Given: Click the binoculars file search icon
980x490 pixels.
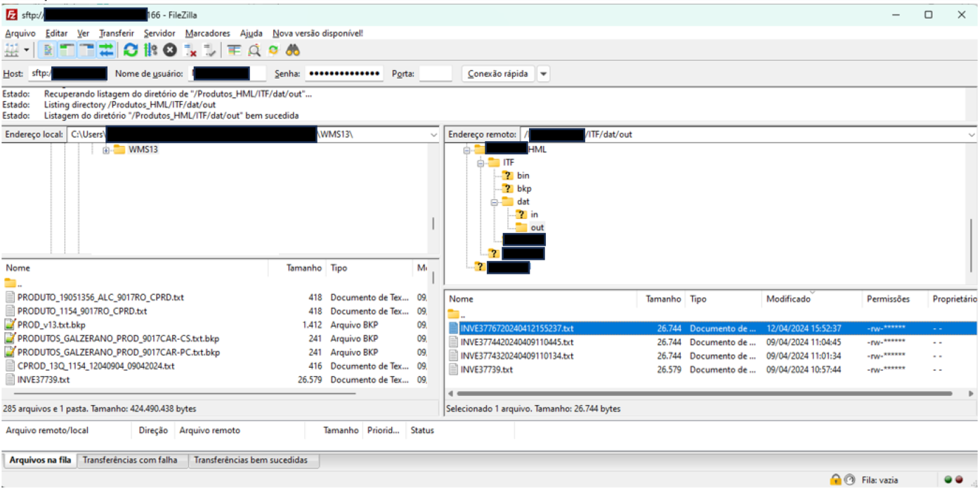Looking at the screenshot, I should [293, 51].
